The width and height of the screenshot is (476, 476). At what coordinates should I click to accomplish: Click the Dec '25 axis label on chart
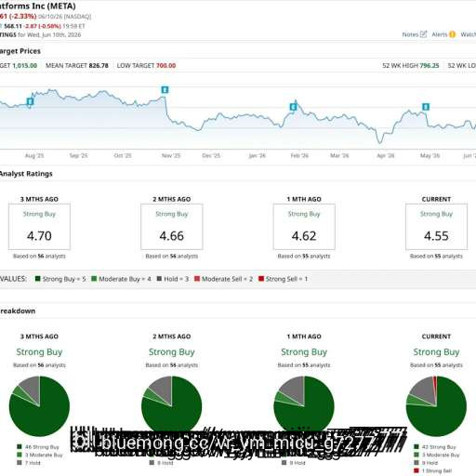point(211,155)
